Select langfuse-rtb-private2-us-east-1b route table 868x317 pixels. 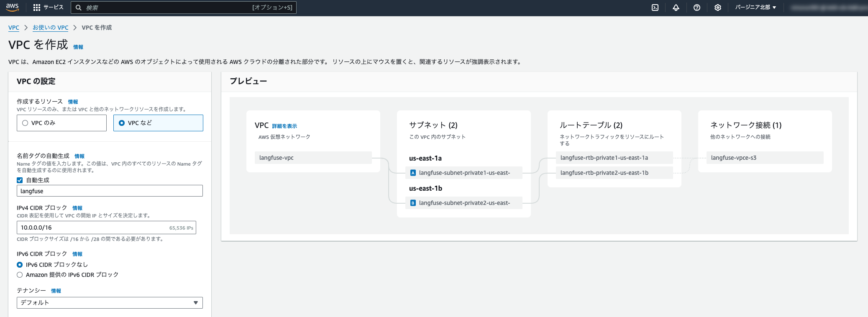pyautogui.click(x=615, y=173)
